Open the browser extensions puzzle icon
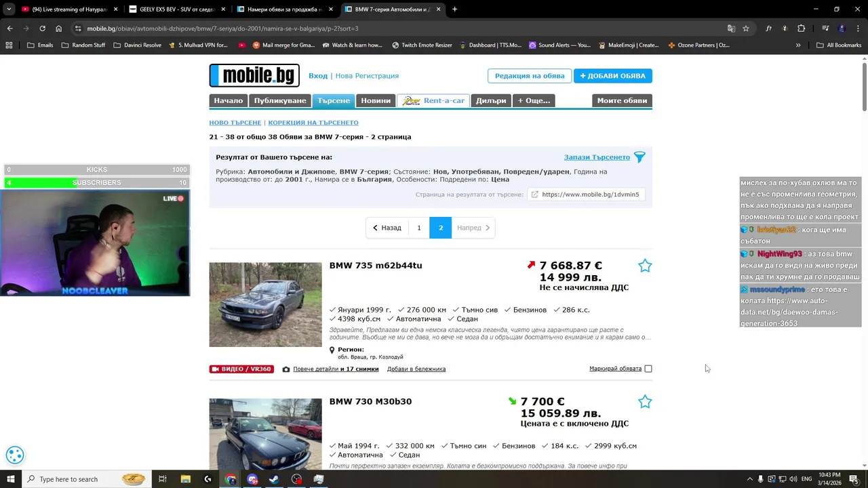 tap(801, 28)
